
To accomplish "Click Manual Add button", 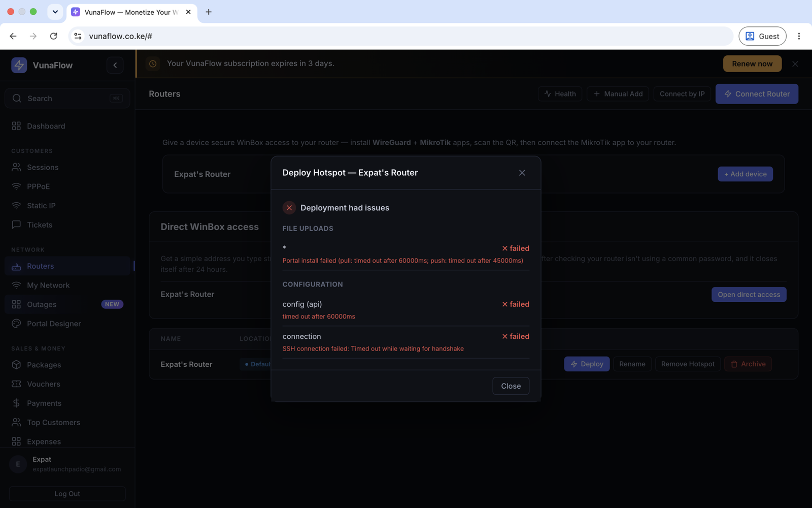I will 618,94.
